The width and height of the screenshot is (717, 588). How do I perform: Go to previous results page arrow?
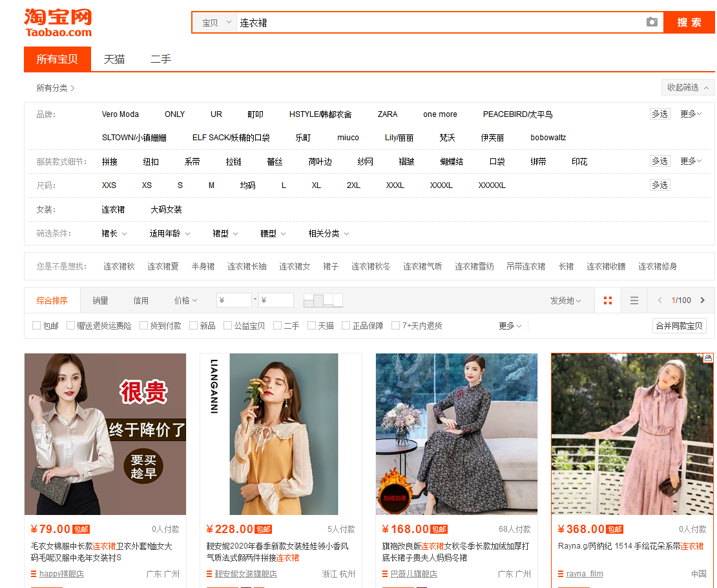pyautogui.click(x=660, y=300)
